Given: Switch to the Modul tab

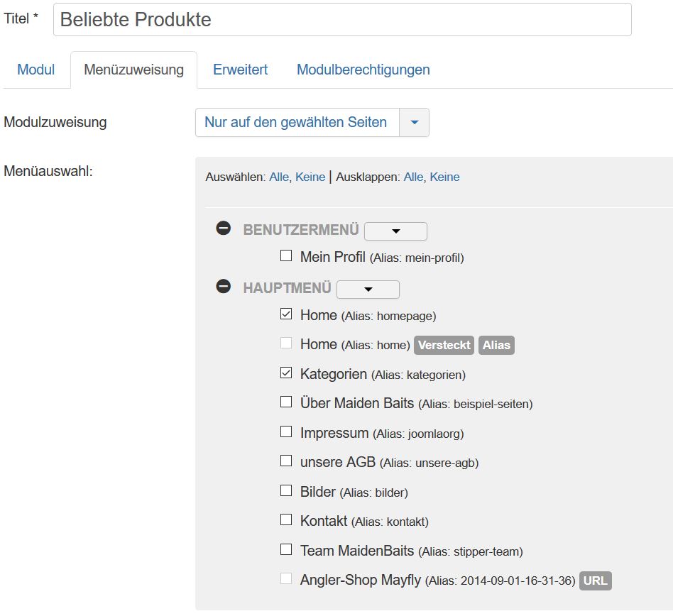Looking at the screenshot, I should click(36, 70).
